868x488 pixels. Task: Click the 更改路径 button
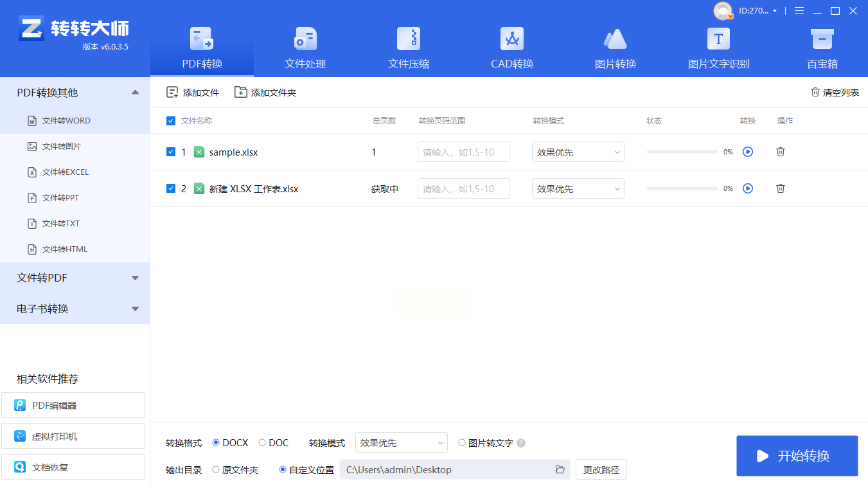pos(601,469)
